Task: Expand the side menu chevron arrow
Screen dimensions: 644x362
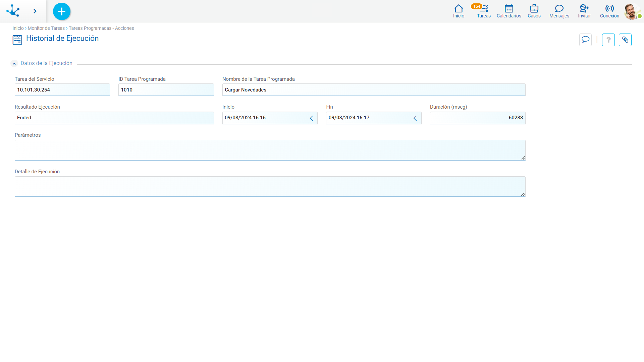Action: pos(35,11)
